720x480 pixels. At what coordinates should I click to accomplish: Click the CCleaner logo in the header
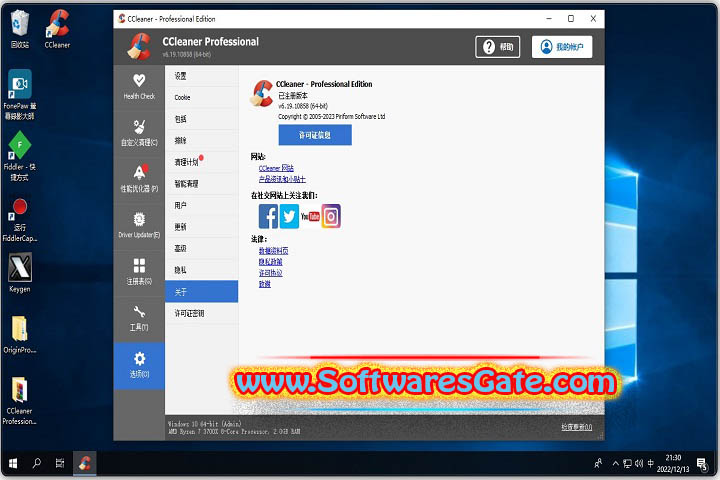pos(140,46)
